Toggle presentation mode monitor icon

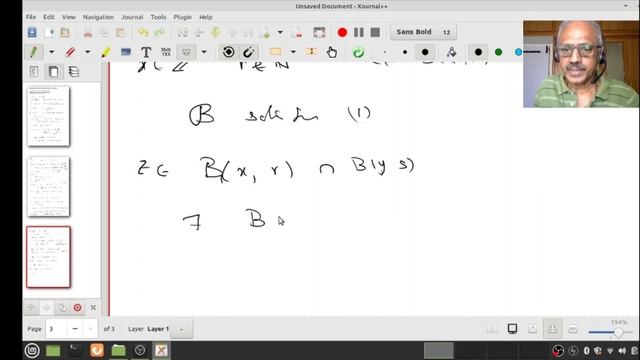click(512, 329)
